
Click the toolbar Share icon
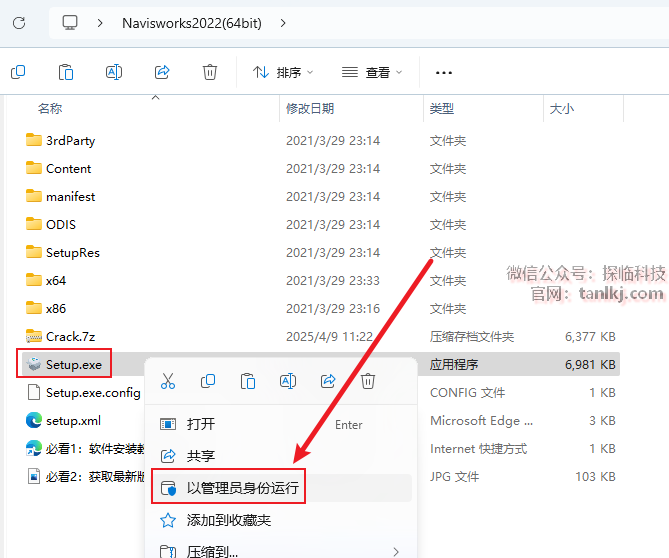tap(162, 72)
